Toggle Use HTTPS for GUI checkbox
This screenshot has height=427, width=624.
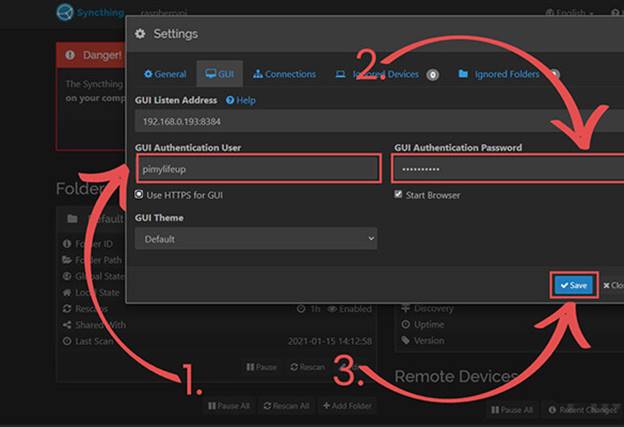click(138, 195)
